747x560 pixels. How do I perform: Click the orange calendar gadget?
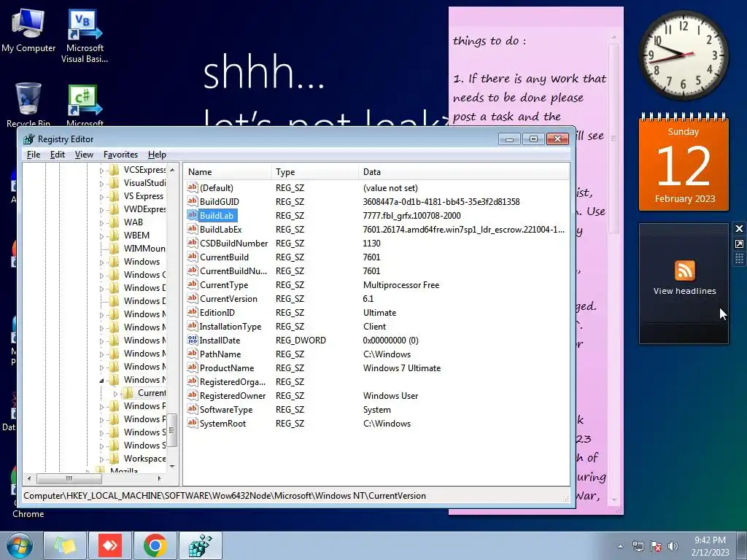(x=684, y=162)
